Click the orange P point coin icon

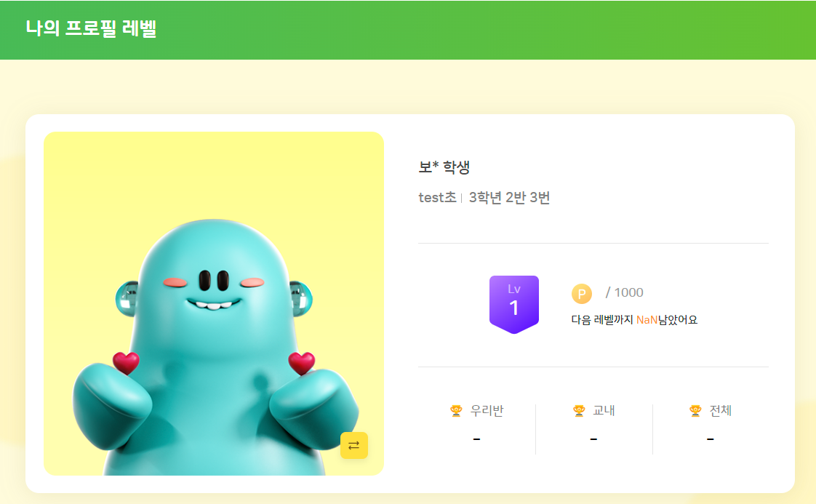[582, 294]
